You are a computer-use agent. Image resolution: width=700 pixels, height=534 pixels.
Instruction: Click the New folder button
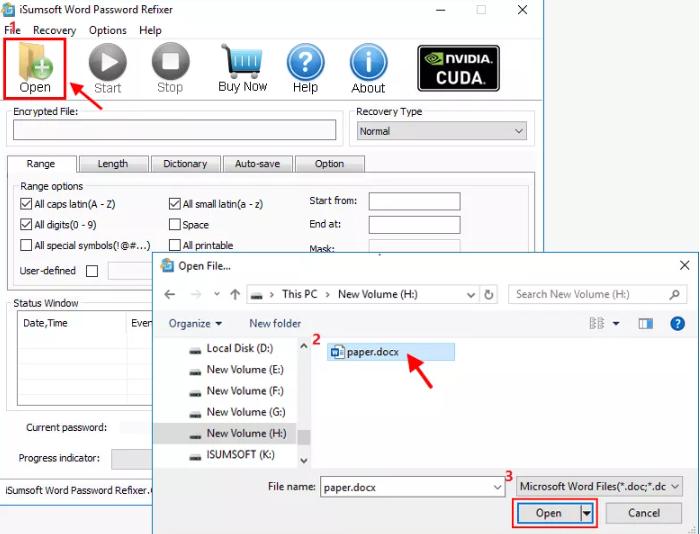[275, 323]
